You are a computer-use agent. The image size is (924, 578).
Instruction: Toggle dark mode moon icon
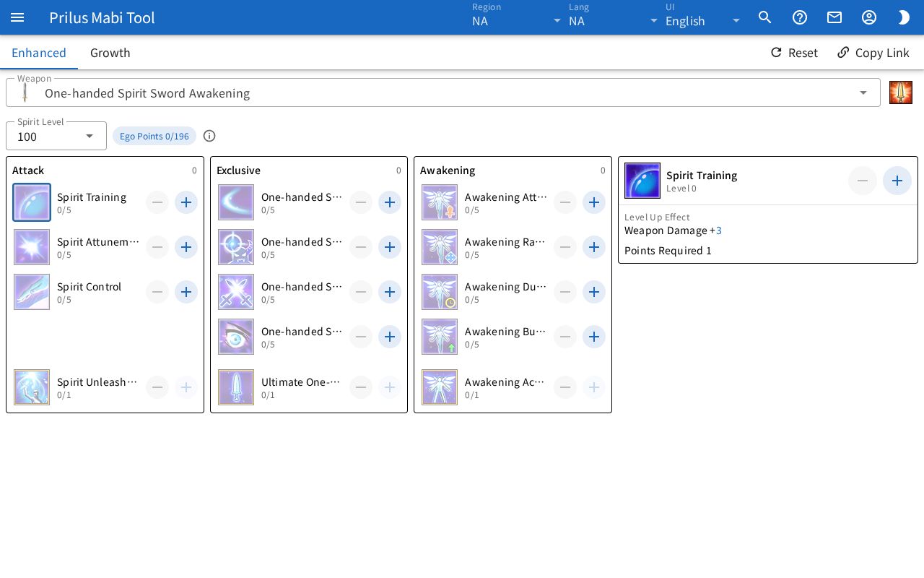click(904, 17)
